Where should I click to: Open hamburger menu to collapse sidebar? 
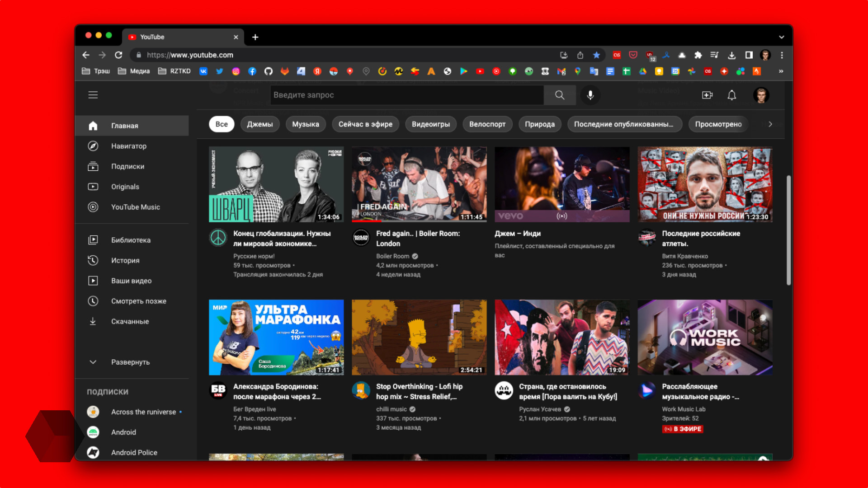point(93,94)
